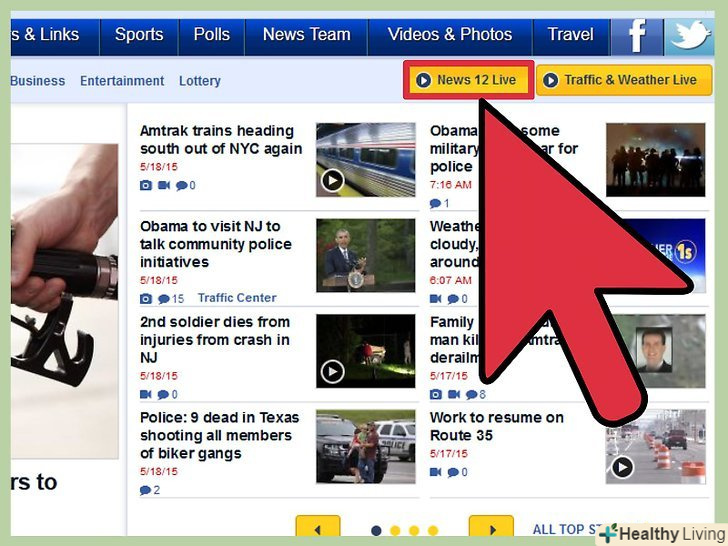Open Obama at podium thumbnail

366,255
